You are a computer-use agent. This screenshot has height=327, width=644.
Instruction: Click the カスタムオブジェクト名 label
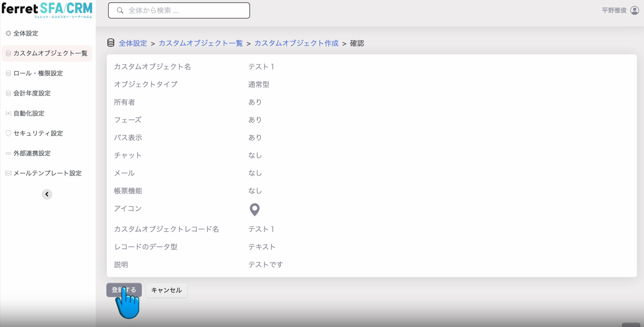(x=153, y=67)
